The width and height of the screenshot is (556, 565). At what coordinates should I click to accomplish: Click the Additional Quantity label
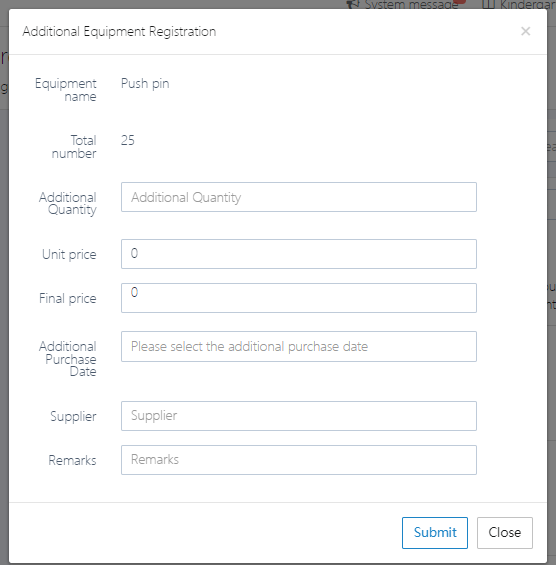68,204
